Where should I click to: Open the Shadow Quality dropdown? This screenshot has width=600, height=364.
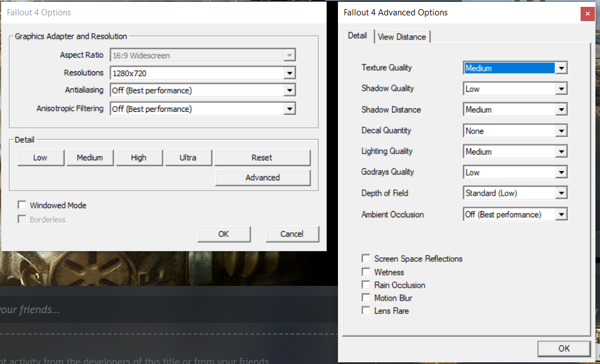point(515,88)
